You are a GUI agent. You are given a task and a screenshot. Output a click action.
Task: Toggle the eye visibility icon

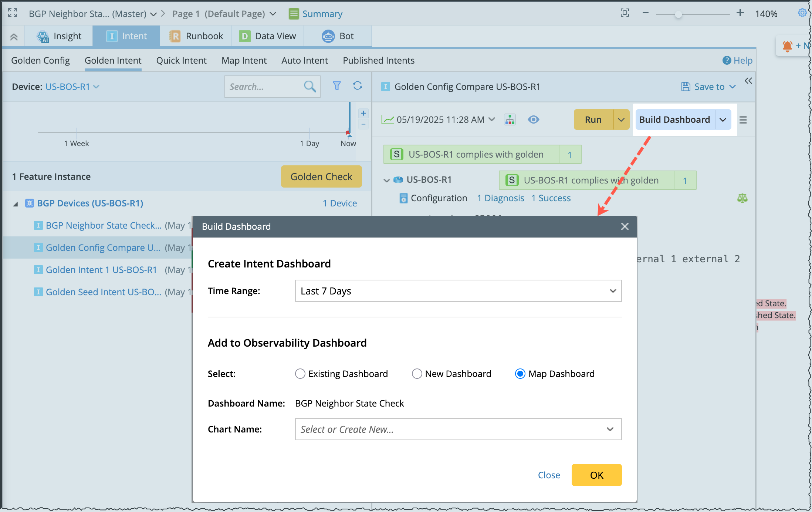click(x=533, y=119)
